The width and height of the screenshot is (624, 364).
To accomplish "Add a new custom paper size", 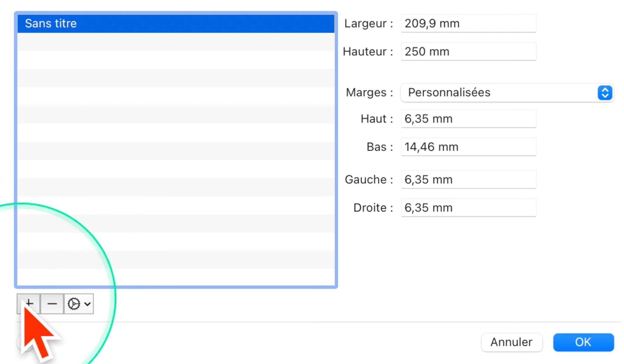I will [29, 303].
